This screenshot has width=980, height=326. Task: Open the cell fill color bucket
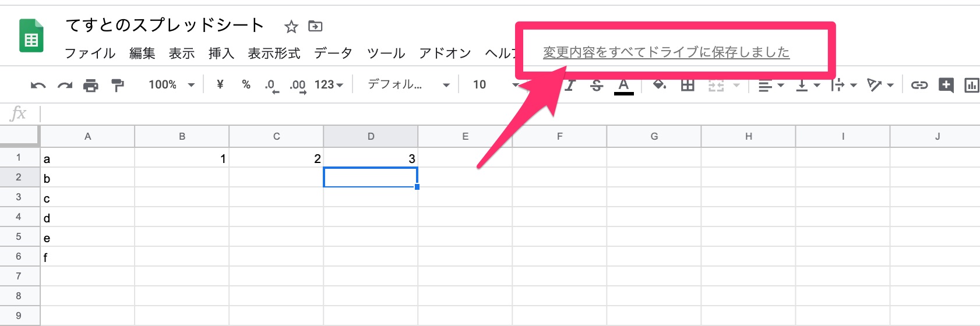[x=660, y=86]
